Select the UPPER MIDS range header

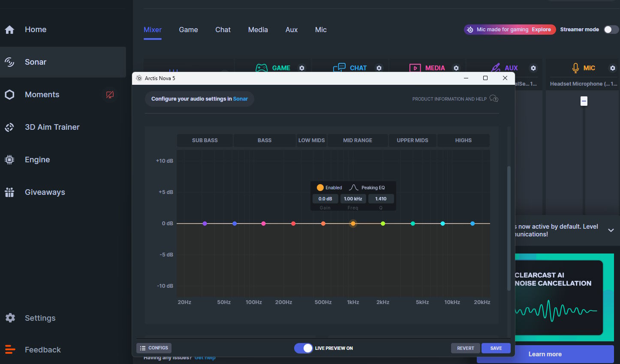(x=412, y=140)
